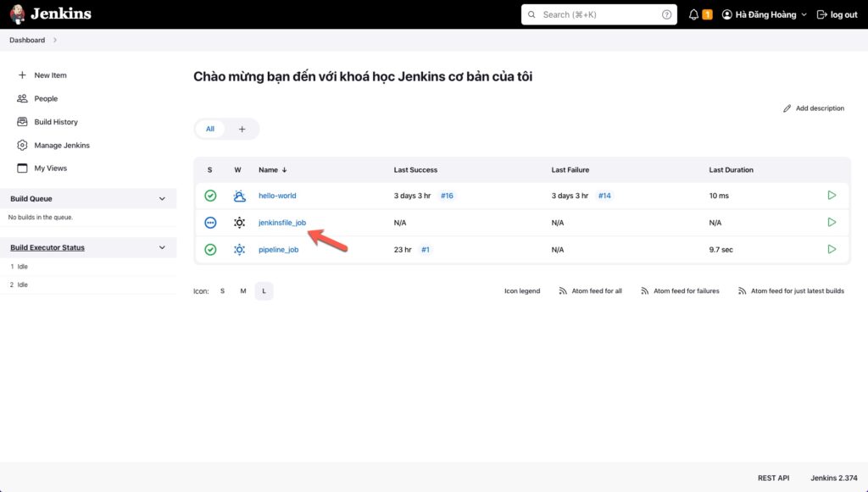Open Manage Jenkins

pyautogui.click(x=62, y=146)
